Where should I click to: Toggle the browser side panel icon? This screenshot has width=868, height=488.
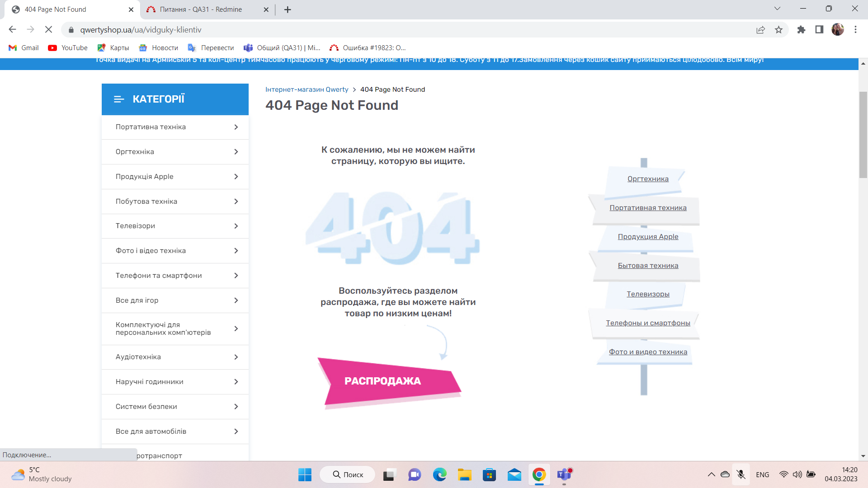(x=819, y=30)
